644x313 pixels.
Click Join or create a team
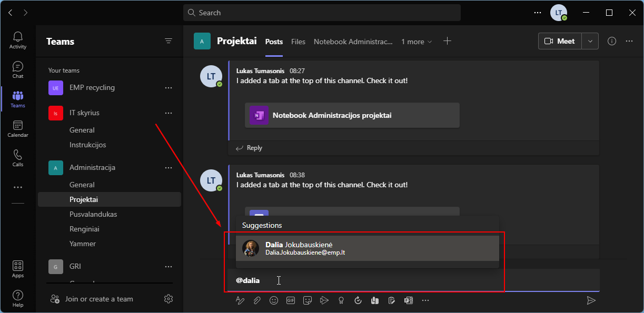pyautogui.click(x=99, y=299)
